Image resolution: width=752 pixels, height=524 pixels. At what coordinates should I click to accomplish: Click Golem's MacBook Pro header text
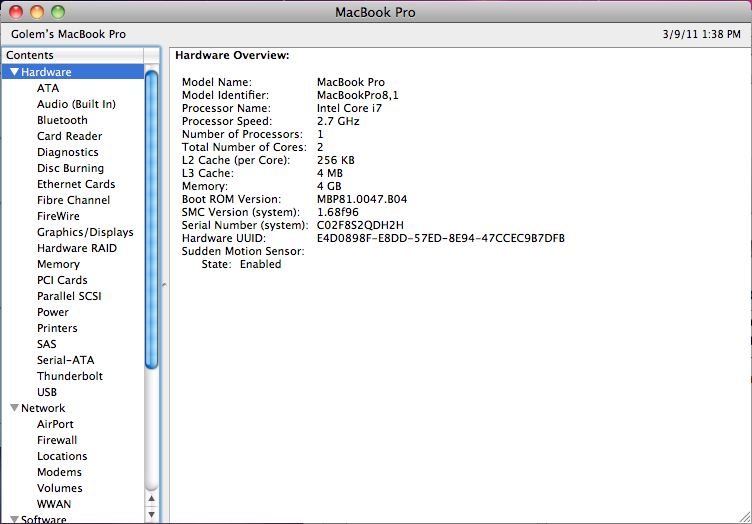point(69,34)
